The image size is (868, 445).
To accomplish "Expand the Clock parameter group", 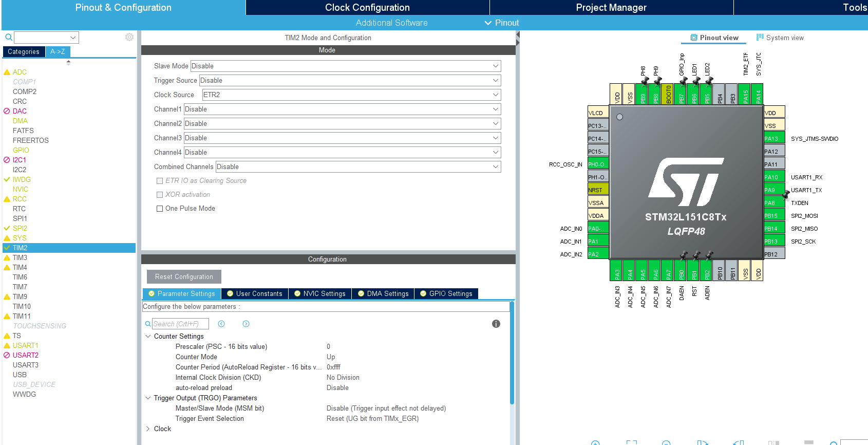I will tap(148, 429).
